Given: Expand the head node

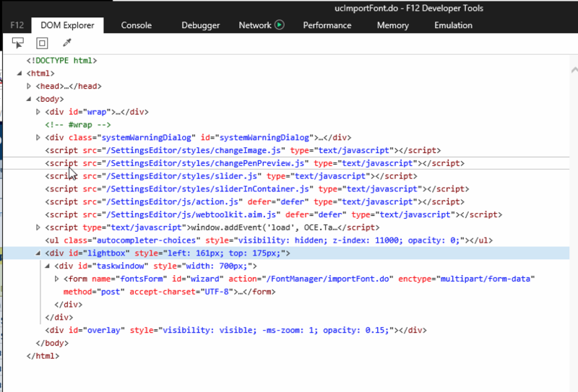Looking at the screenshot, I should click(x=29, y=86).
